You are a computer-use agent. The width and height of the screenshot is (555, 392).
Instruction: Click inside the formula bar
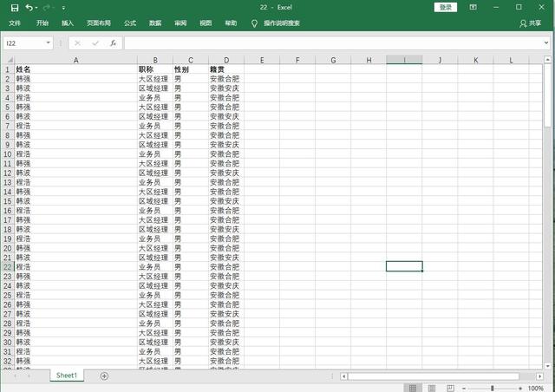(333, 43)
